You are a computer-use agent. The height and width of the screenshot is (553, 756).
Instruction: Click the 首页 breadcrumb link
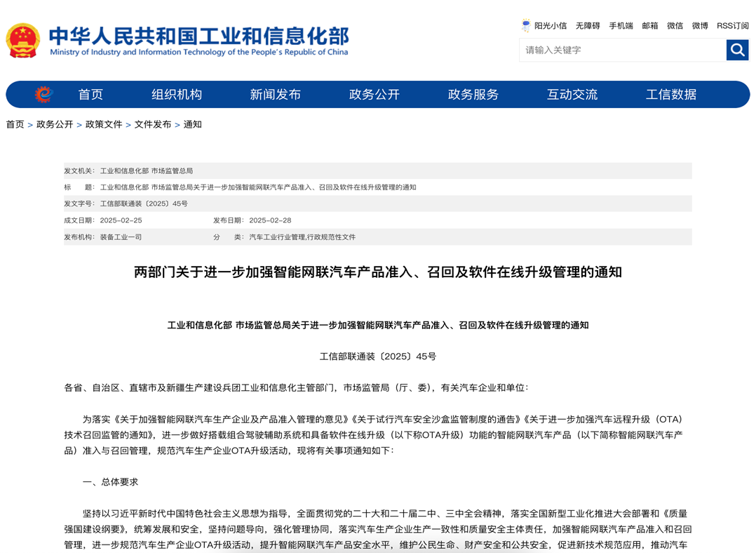tap(14, 124)
